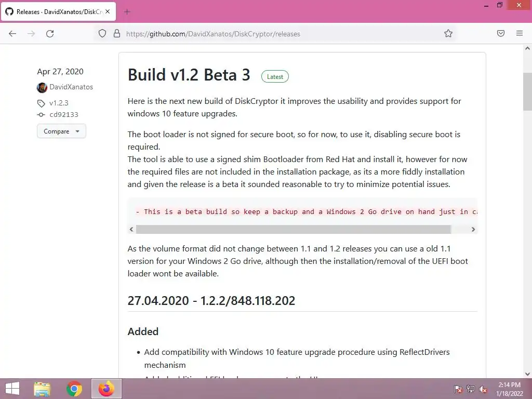532x399 pixels.
Task: Open network tray icon
Action: 471,389
